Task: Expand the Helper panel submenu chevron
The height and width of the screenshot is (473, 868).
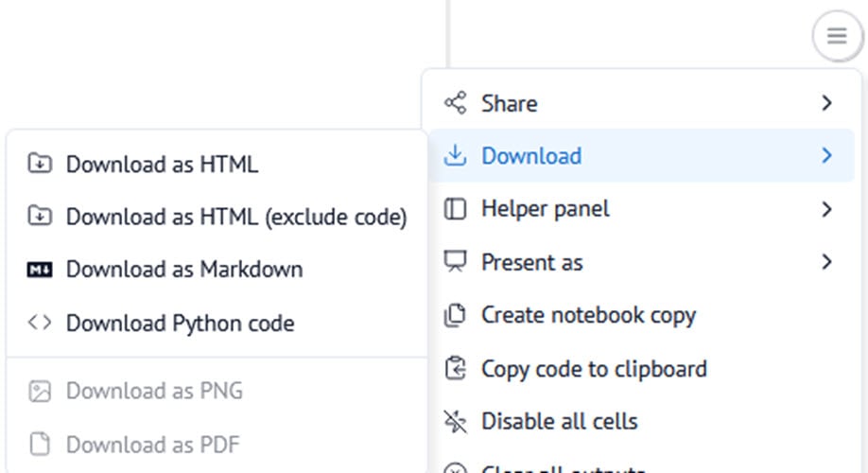Action: 827,209
